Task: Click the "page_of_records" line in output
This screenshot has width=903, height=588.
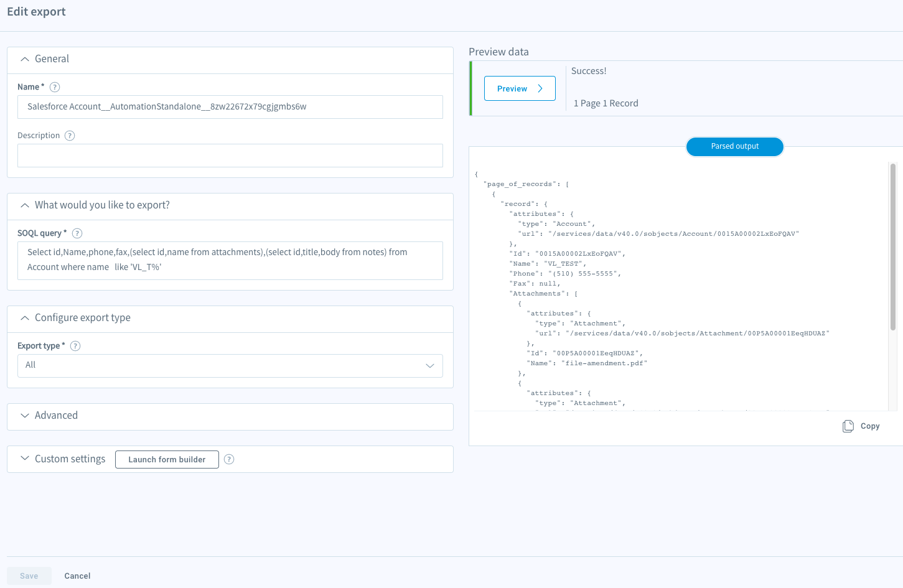Action: 526,184
